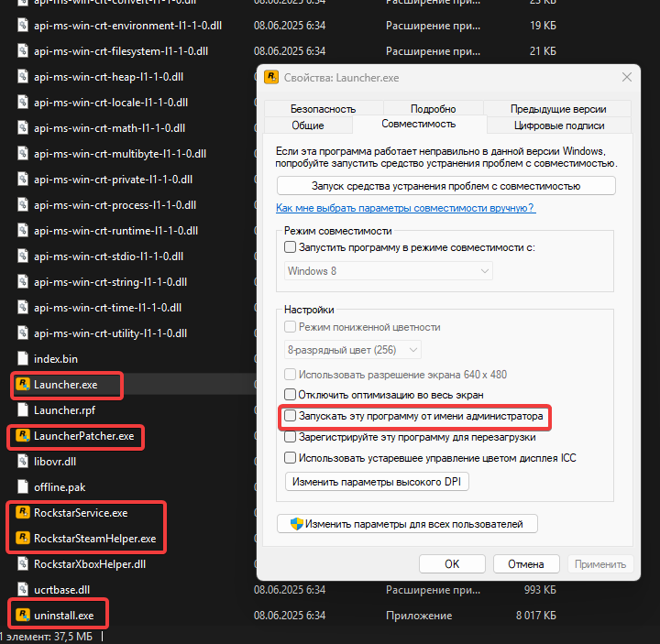
Task: Select the file named uninstall.exe
Action: coord(64,616)
